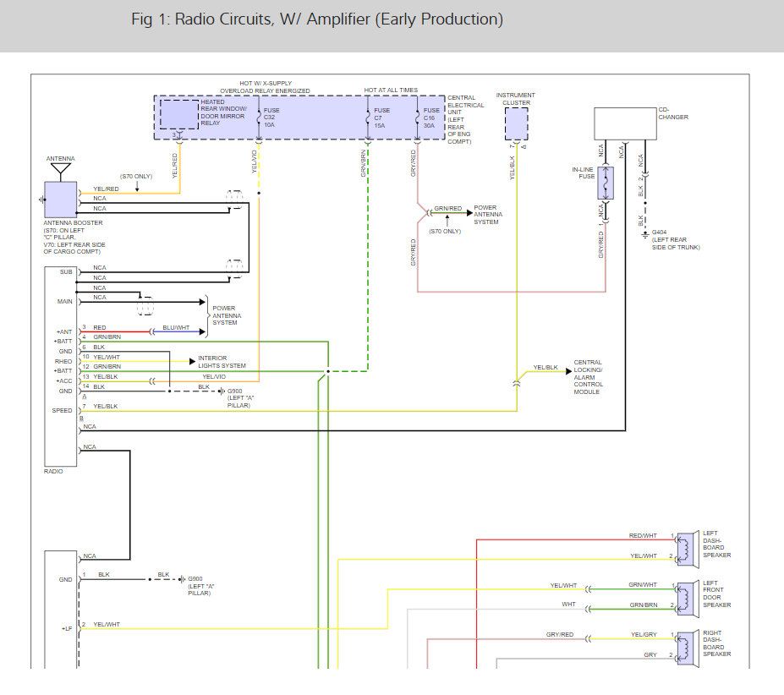The width and height of the screenshot is (784, 695).
Task: Select 'RED/WHT' wire label
Action: coord(643,535)
